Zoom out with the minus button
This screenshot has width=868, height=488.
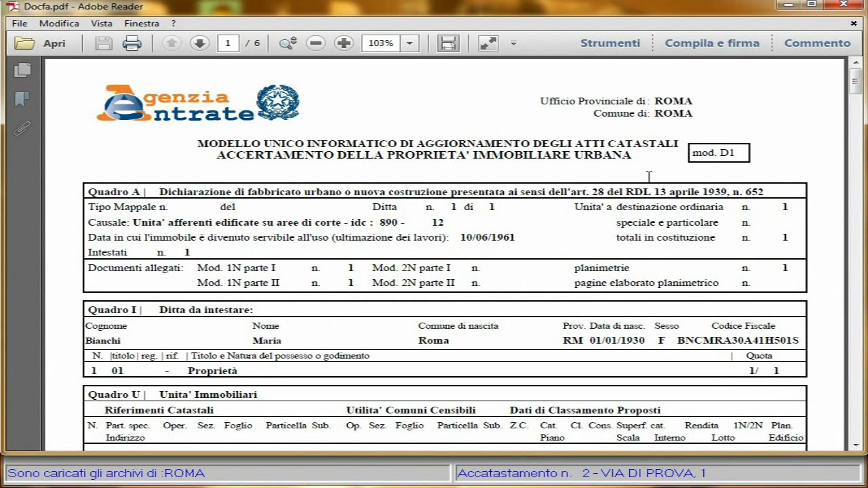point(316,43)
